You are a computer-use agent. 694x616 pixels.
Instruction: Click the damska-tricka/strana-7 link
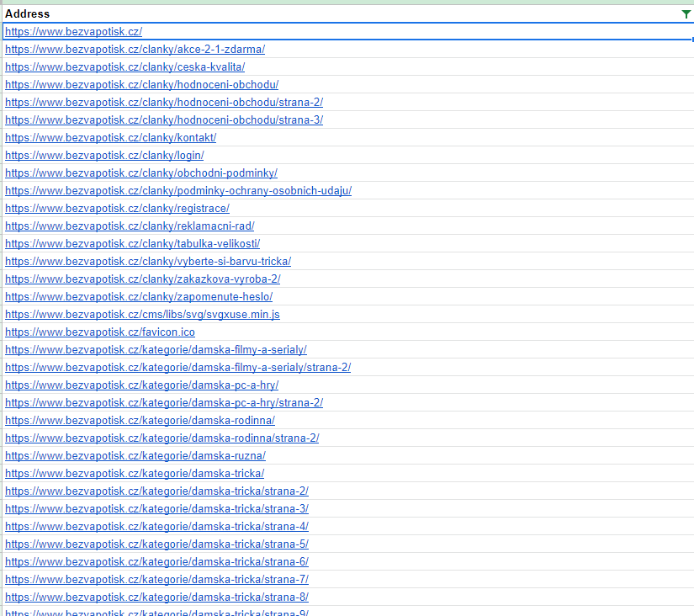tap(156, 580)
